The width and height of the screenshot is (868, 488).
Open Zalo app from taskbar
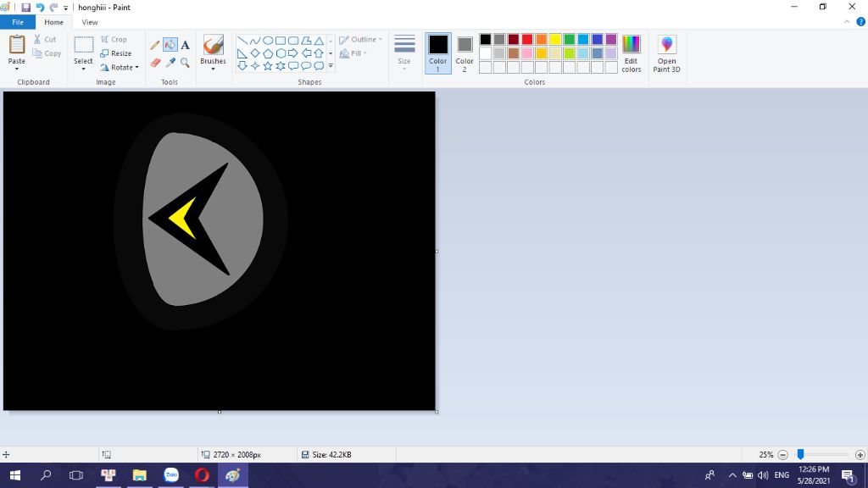[171, 475]
